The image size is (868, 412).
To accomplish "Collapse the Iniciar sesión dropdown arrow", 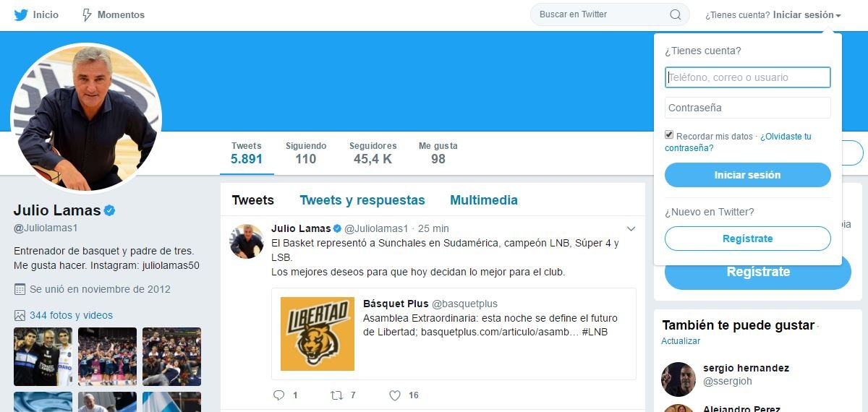I will 838,15.
